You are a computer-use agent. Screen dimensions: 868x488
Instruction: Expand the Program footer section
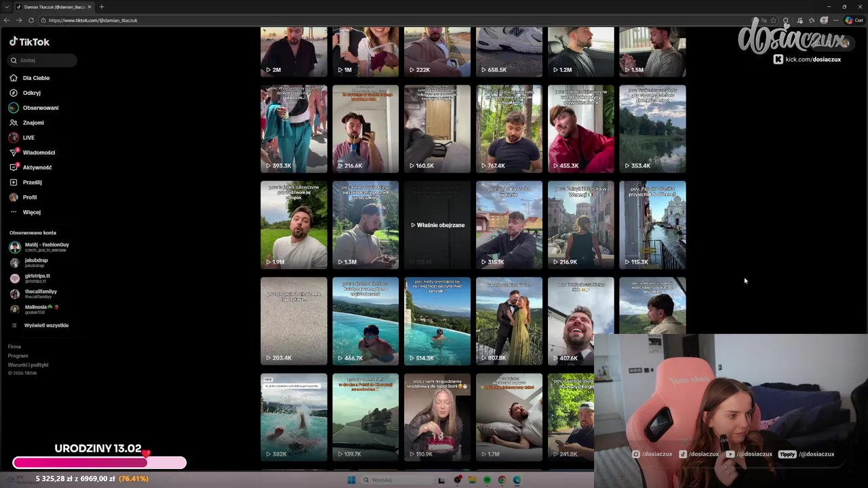(18, 356)
